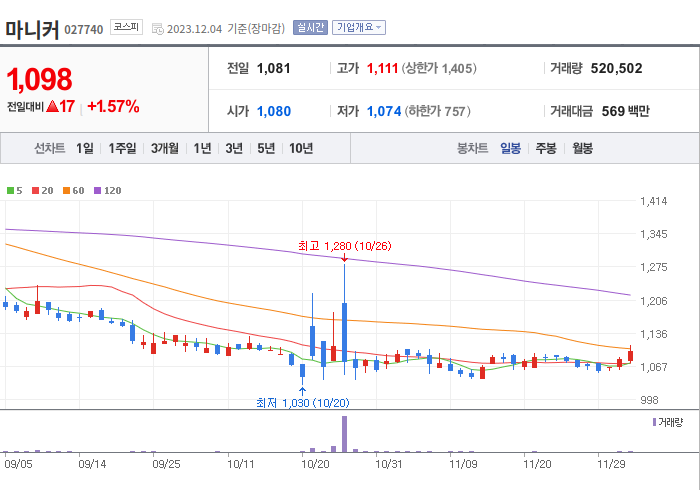Viewport: 700px width, 490px height.
Task: Click the 최고 1,280 (10/26) label
Action: (344, 246)
